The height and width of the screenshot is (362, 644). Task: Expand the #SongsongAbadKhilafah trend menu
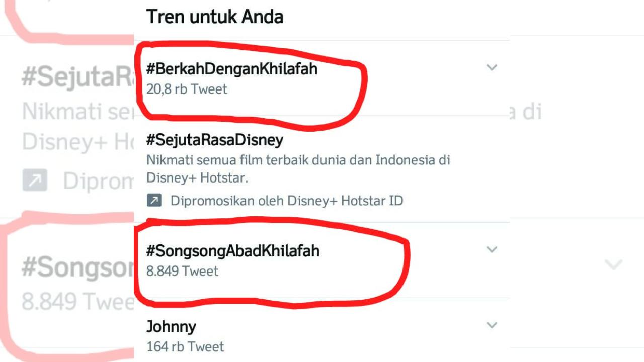pyautogui.click(x=492, y=249)
